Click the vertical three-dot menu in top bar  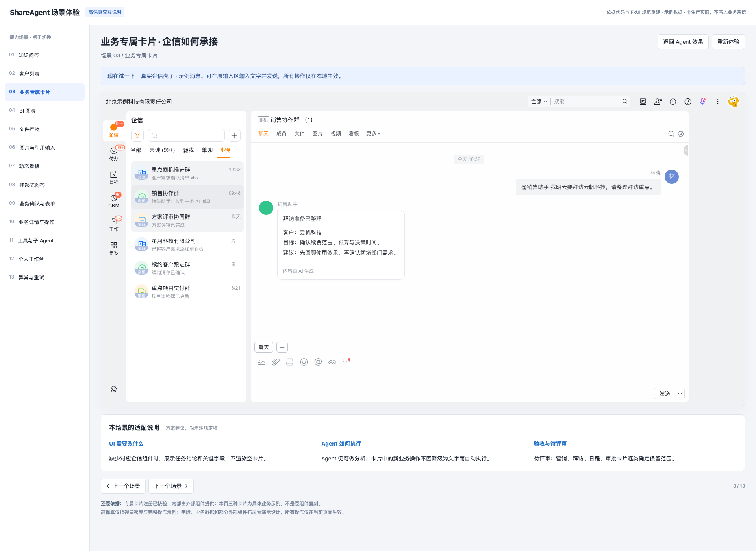[718, 102]
